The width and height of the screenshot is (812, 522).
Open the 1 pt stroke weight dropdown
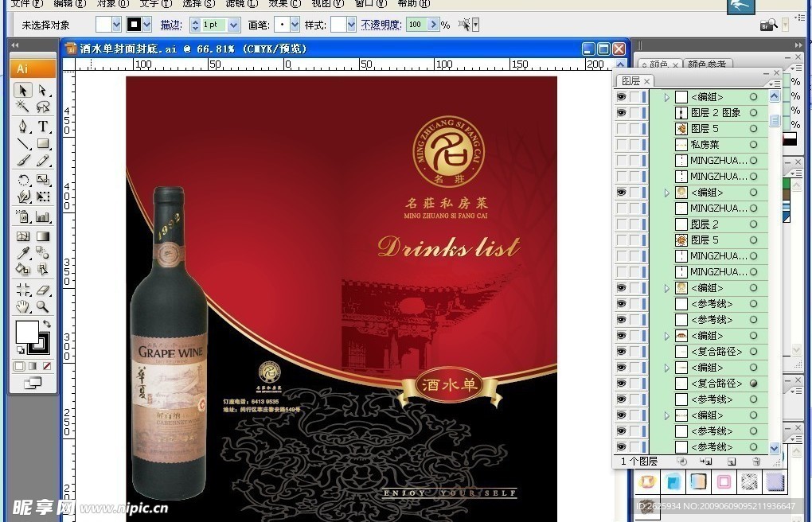pyautogui.click(x=233, y=25)
